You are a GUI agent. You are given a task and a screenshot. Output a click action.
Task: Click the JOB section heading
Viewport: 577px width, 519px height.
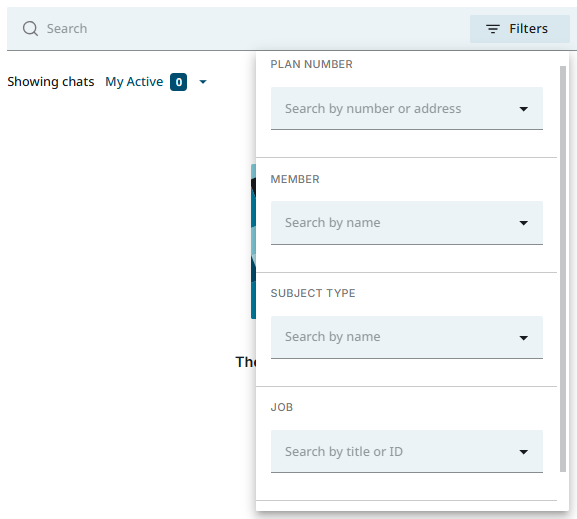(x=282, y=407)
